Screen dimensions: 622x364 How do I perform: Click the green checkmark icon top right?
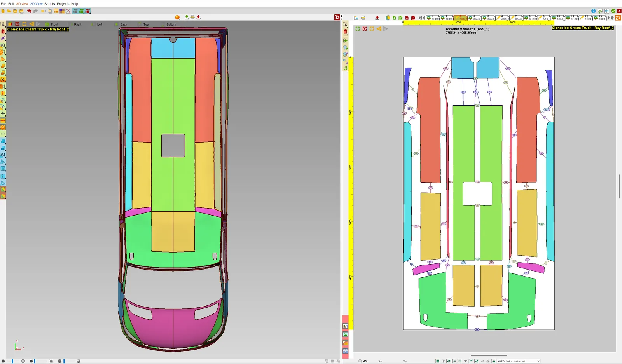(613, 11)
